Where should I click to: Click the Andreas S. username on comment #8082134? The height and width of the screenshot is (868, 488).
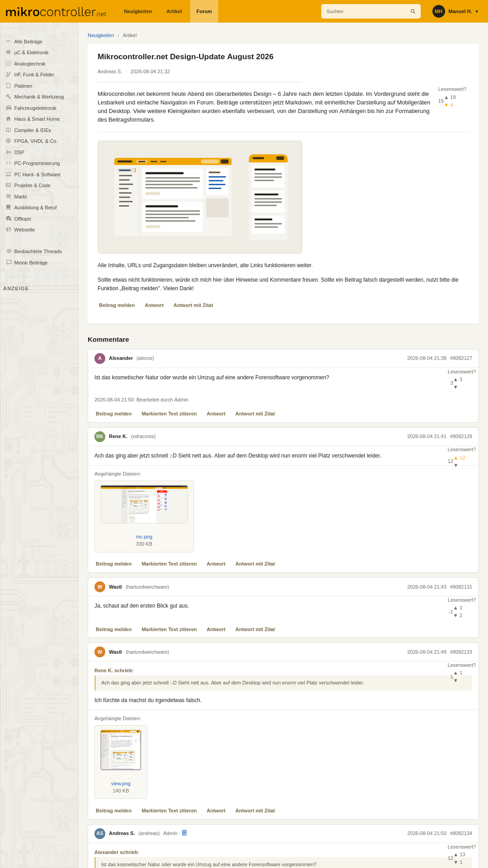(x=122, y=833)
